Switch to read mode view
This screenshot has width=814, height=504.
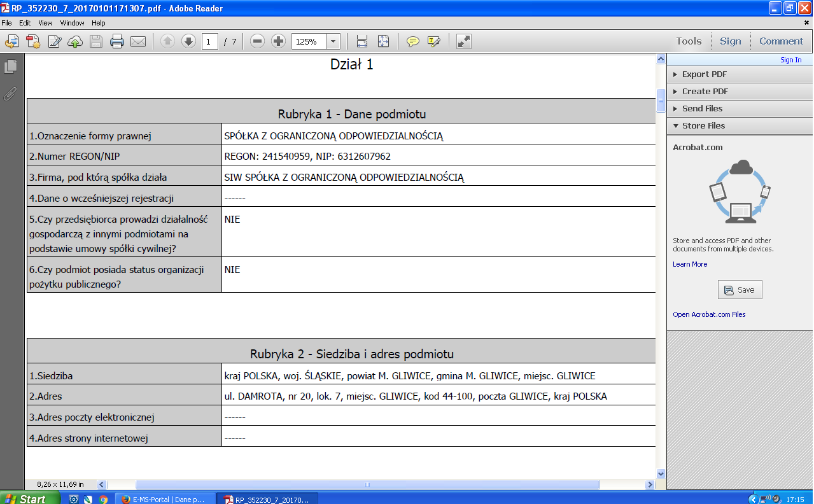point(464,41)
